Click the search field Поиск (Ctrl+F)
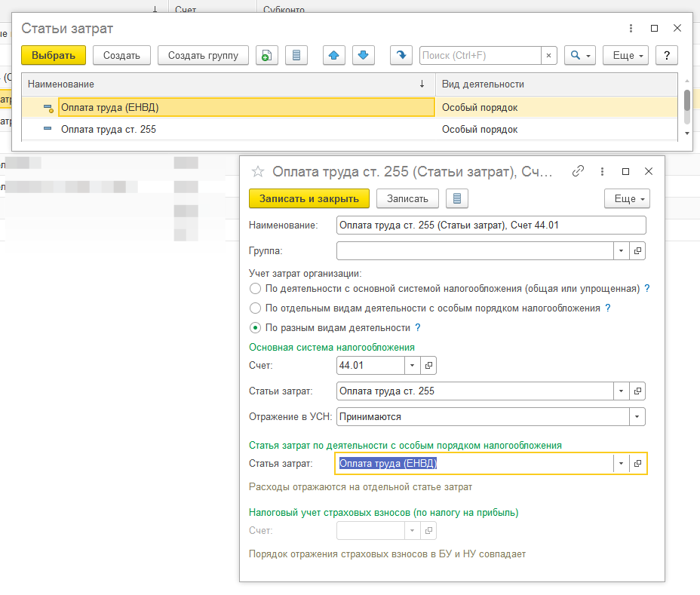The width and height of the screenshot is (700, 595). click(x=480, y=55)
